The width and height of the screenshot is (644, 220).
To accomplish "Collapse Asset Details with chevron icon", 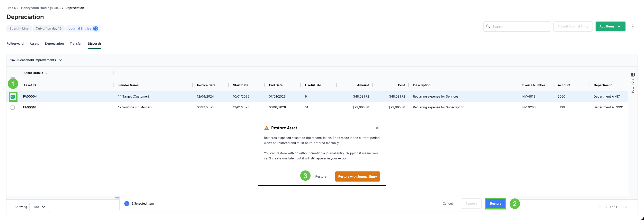I will point(46,73).
